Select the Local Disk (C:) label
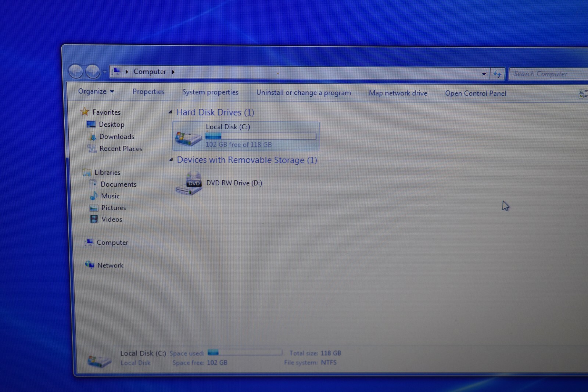Image resolution: width=588 pixels, height=392 pixels. click(x=228, y=127)
